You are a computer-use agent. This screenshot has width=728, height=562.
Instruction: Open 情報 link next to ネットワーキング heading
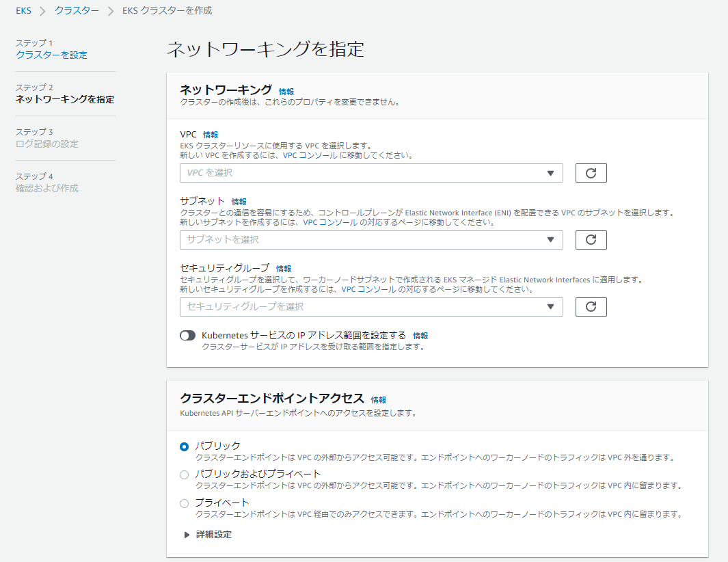coord(286,92)
